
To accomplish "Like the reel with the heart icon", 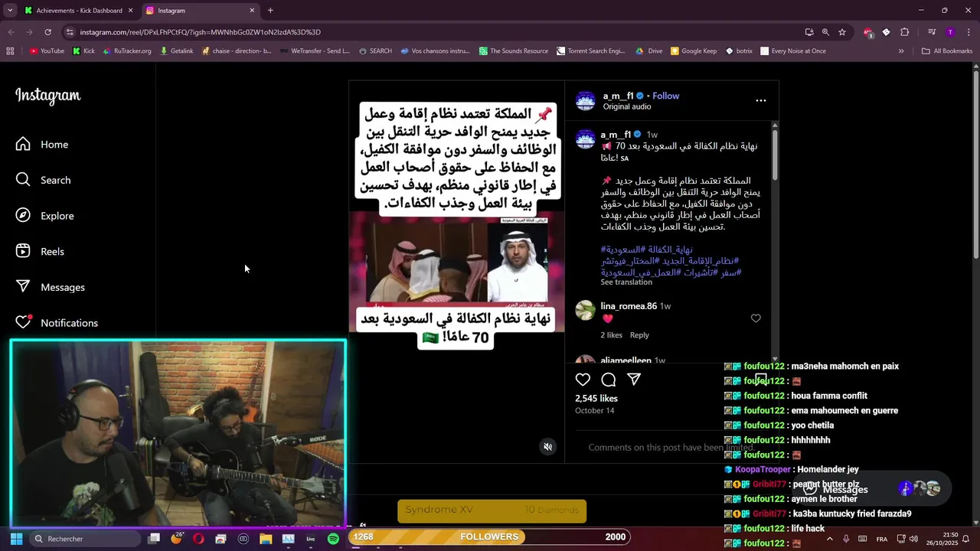I will pos(583,380).
